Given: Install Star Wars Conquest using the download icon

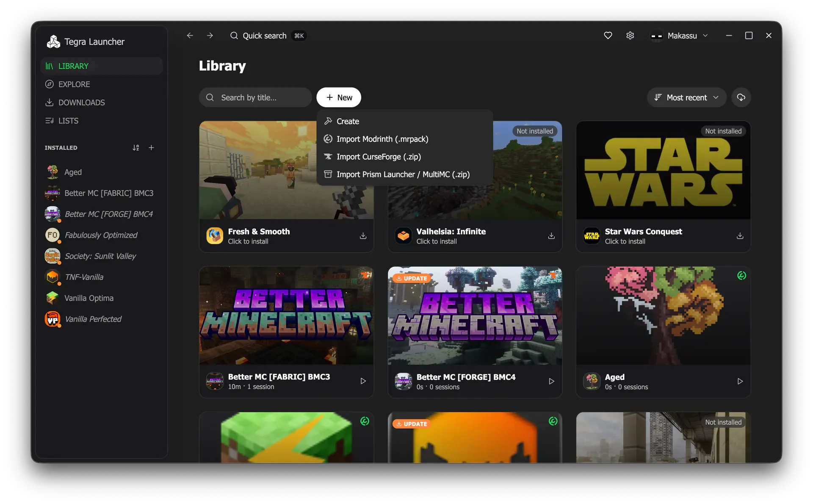Looking at the screenshot, I should coord(740,236).
